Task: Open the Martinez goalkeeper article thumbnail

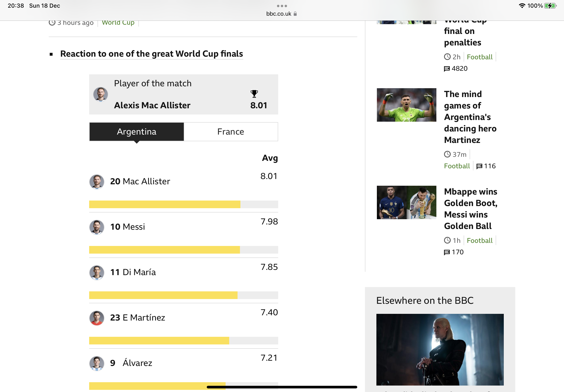Action: (x=406, y=105)
